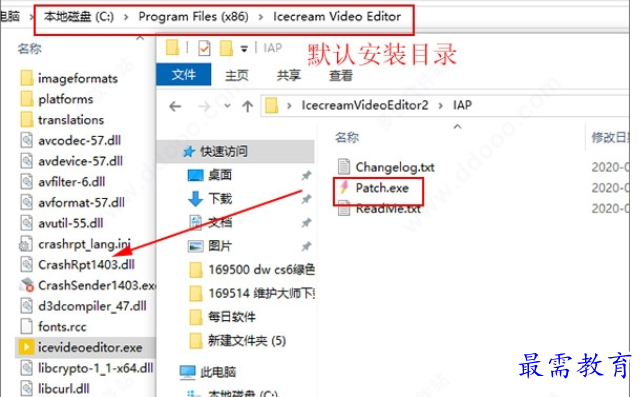
Task: Click the Patch.exe ice cream icon
Action: 344,187
